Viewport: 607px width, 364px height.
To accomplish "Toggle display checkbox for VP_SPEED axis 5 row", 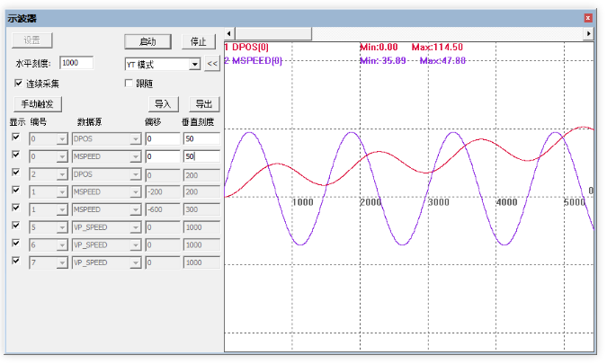I will click(x=16, y=225).
